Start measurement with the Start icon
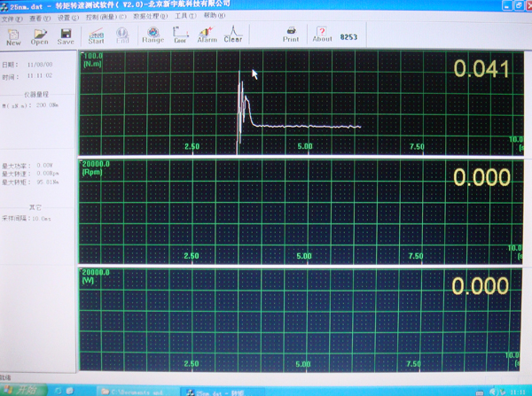This screenshot has height=396, width=532. [96, 35]
